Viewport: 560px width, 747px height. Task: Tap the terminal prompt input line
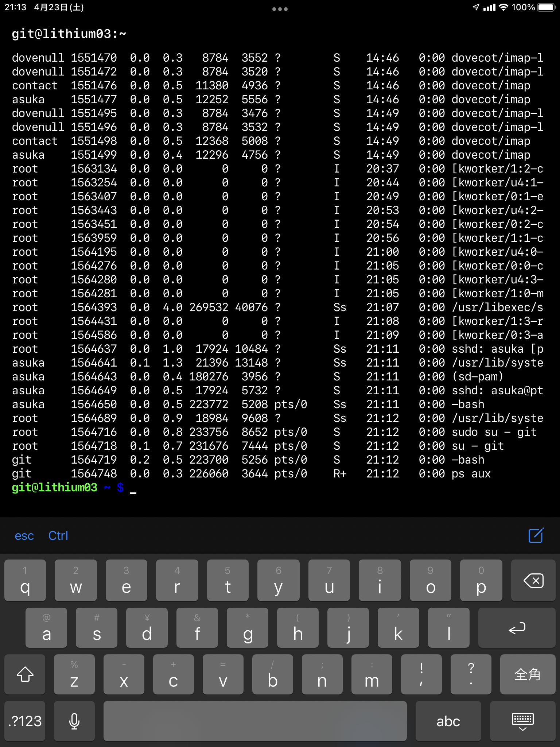133,488
